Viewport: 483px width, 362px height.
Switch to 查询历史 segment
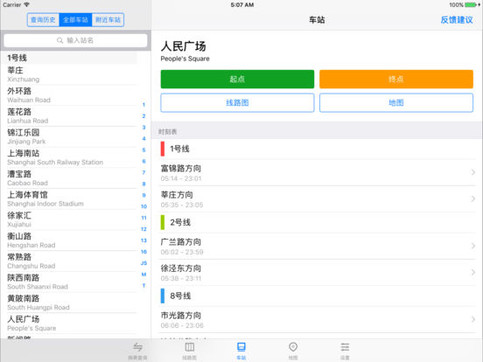[43, 20]
